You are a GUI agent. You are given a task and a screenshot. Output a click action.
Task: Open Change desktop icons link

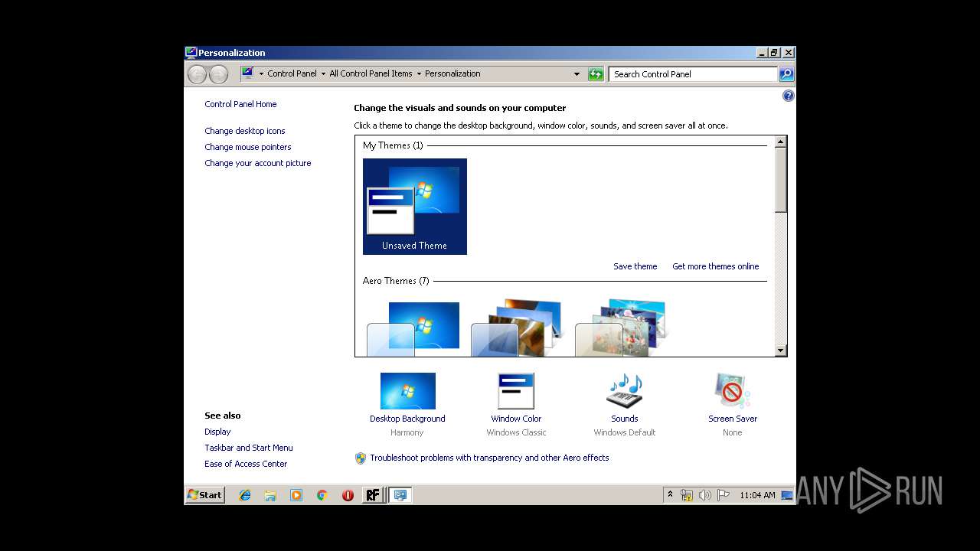(x=244, y=131)
